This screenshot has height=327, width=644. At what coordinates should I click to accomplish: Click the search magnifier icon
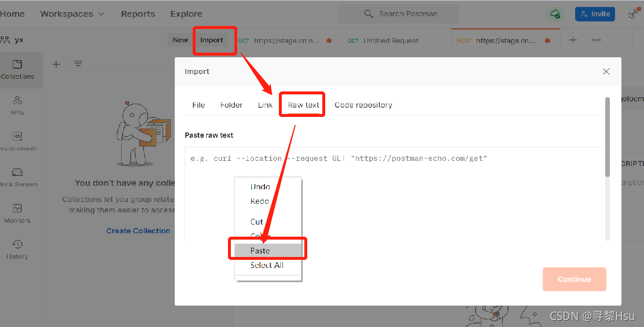369,14
